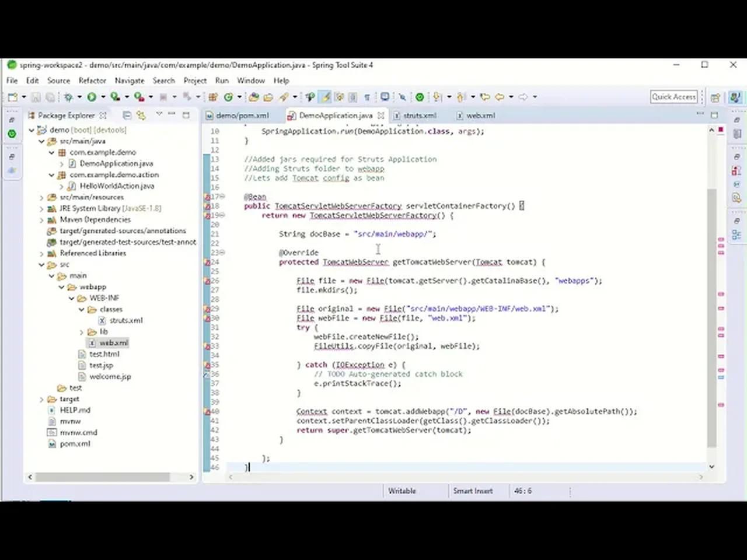Viewport: 747px width, 560px height.
Task: Click the editor's vertical scrollbar
Action: click(x=712, y=292)
